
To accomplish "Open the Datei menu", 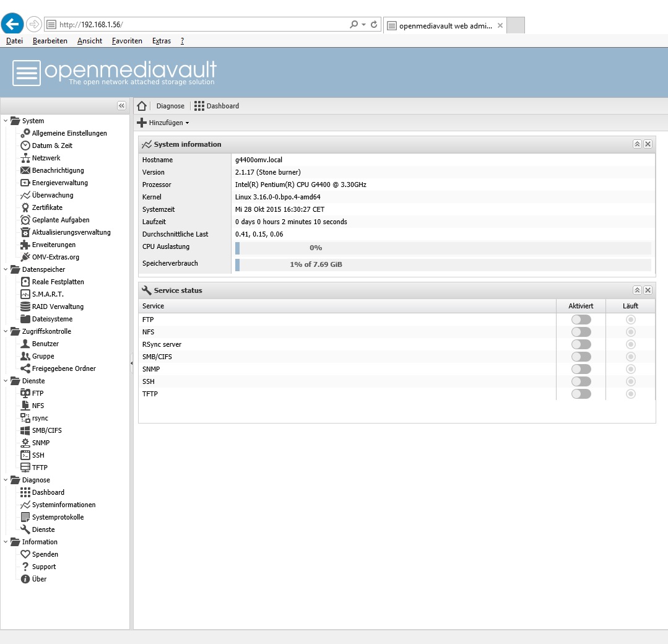I will [x=14, y=41].
